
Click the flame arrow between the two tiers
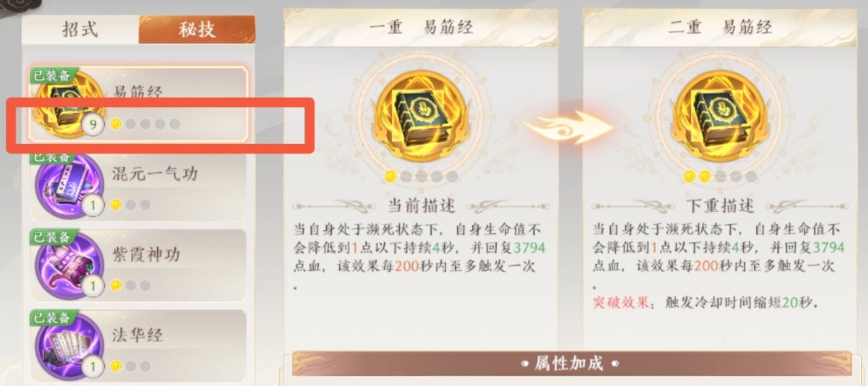(x=568, y=127)
